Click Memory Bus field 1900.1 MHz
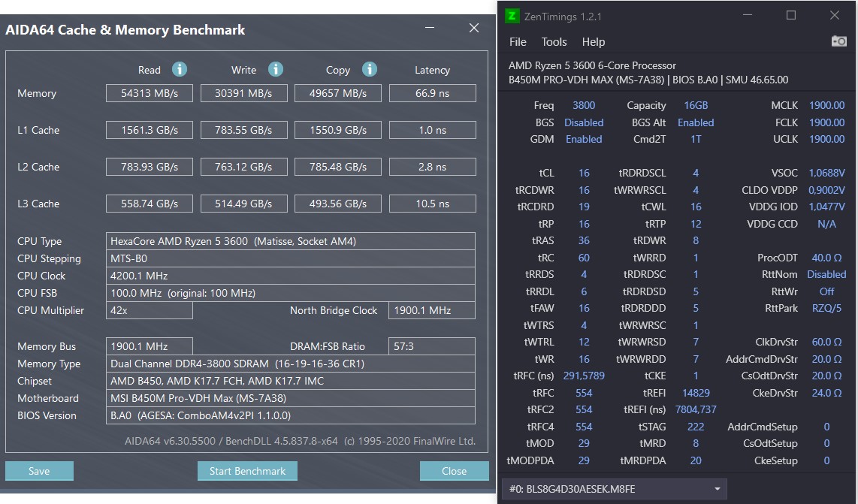Image resolution: width=858 pixels, height=504 pixels. click(x=150, y=346)
